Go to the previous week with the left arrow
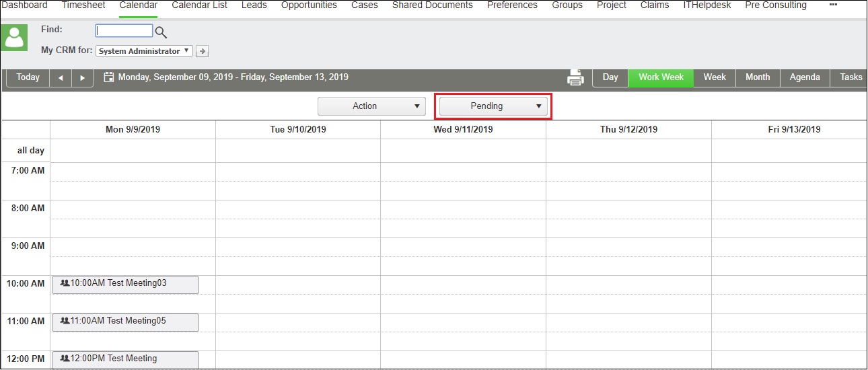This screenshot has width=868, height=370. click(61, 77)
